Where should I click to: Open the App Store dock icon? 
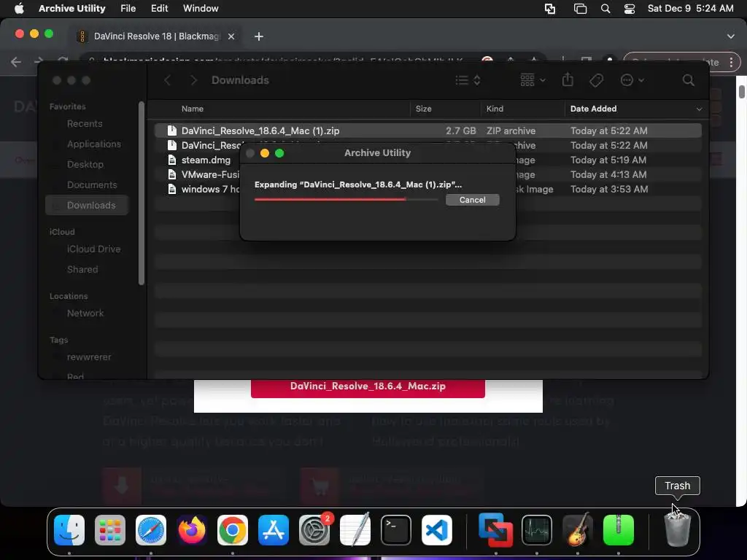[x=274, y=530]
